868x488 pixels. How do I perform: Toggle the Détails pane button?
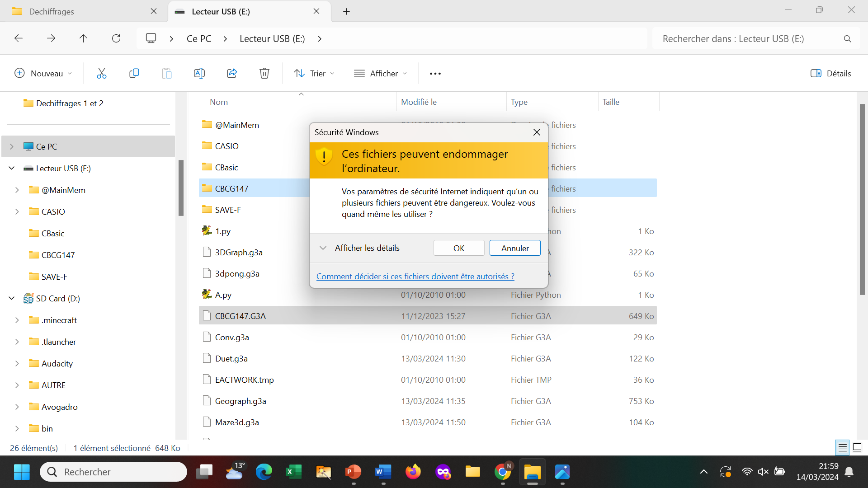tap(831, 73)
